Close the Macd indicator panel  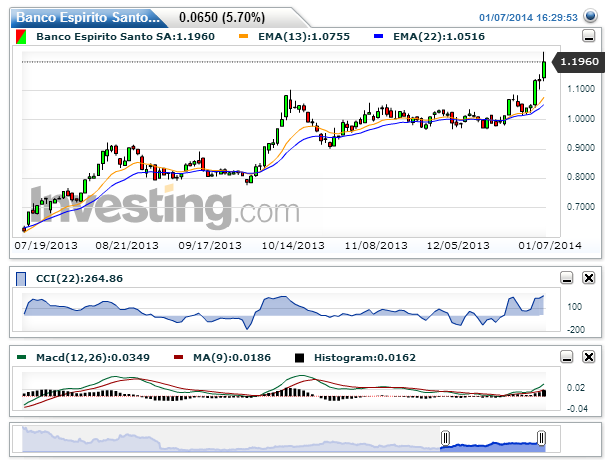pyautogui.click(x=589, y=357)
